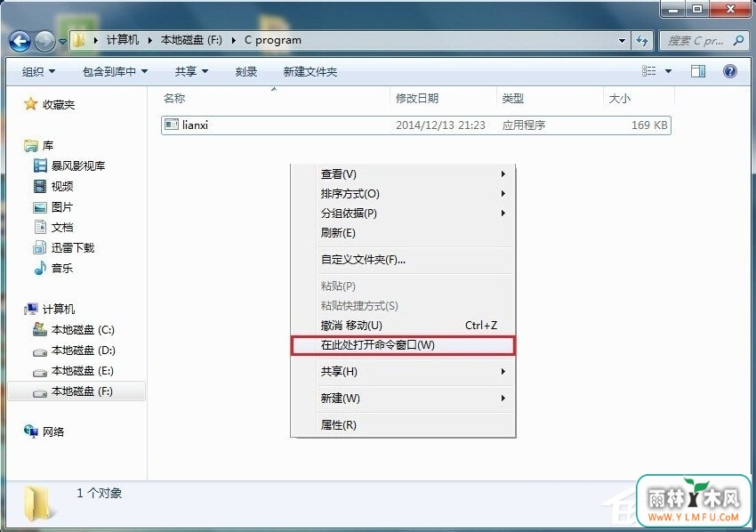
Task: Open the 图片 library
Action: coord(53,207)
